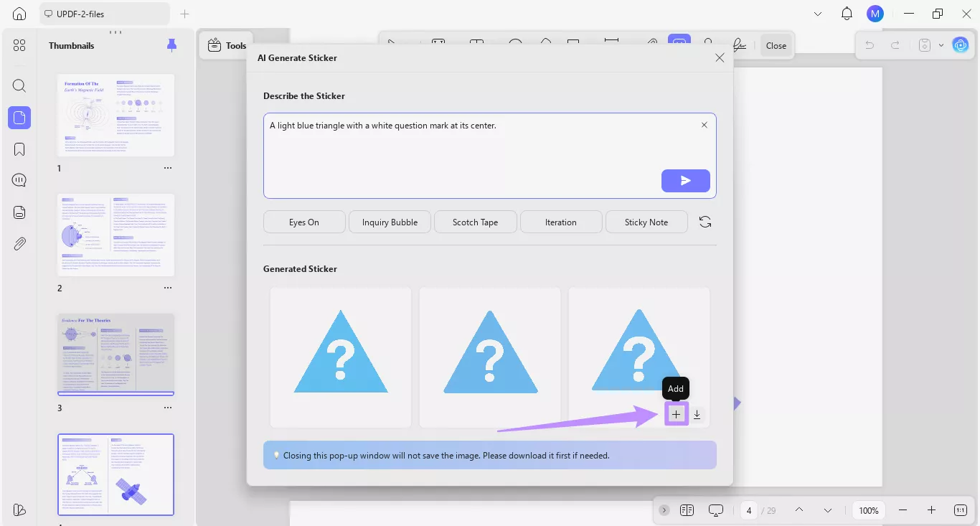Open the UPDF AI assistant icon

(x=960, y=44)
